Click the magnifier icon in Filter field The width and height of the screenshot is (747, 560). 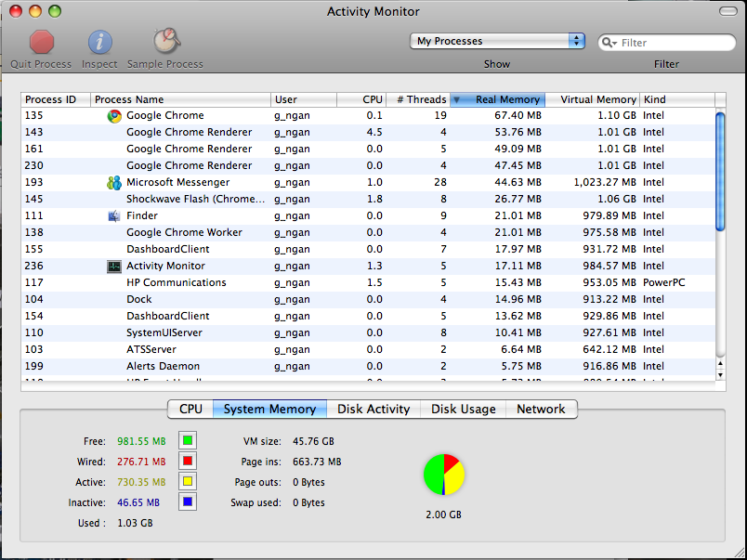609,43
